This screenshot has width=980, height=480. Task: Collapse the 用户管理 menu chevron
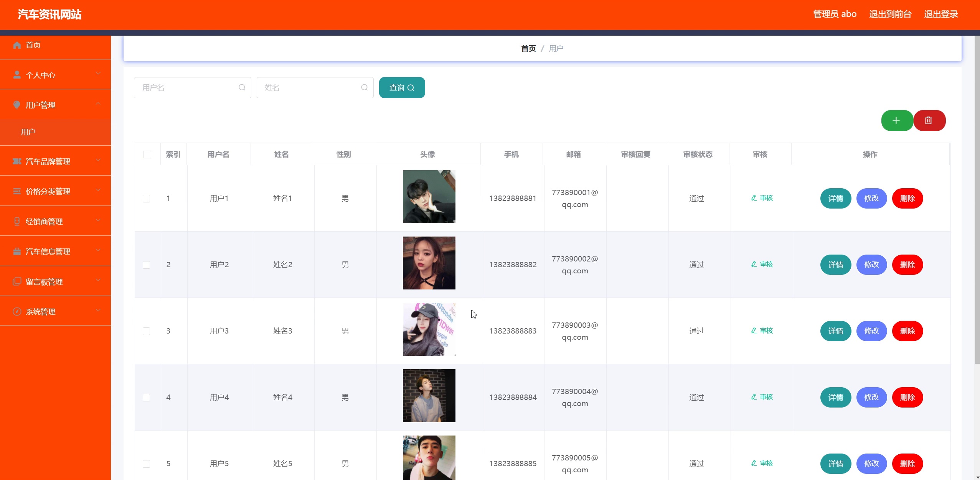click(98, 104)
